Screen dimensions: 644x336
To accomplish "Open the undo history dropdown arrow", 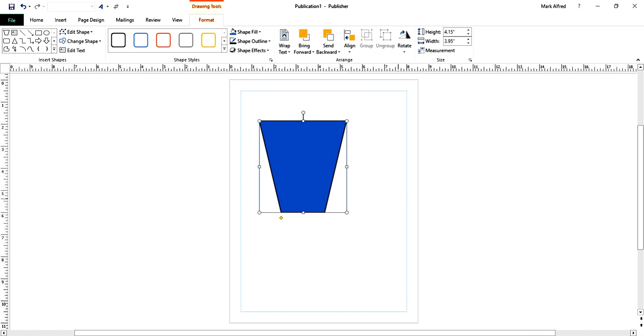I will coord(30,6).
